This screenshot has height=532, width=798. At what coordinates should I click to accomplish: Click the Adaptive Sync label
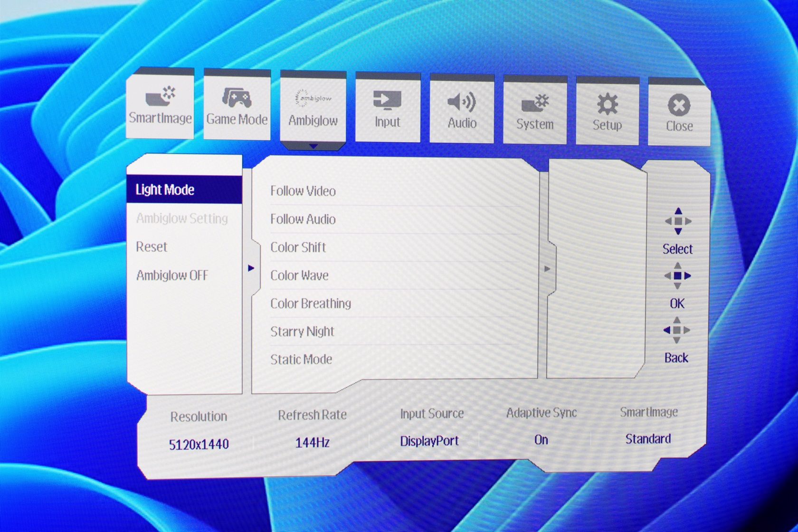541,413
